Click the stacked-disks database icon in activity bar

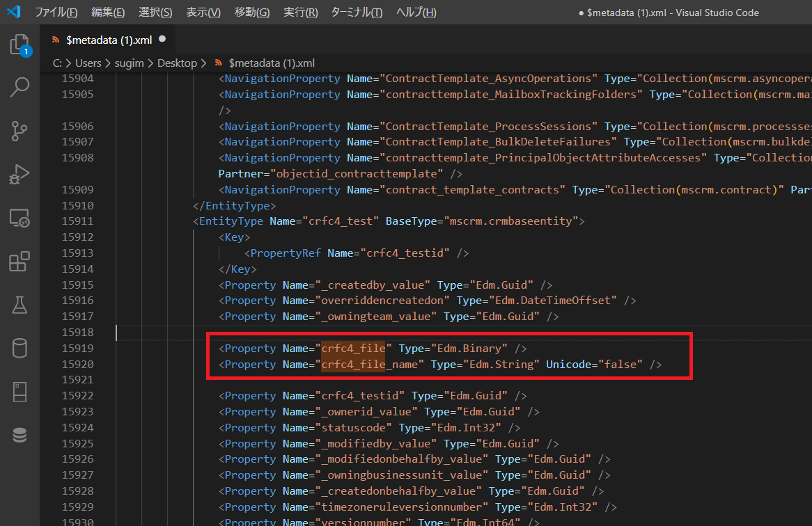(x=19, y=435)
